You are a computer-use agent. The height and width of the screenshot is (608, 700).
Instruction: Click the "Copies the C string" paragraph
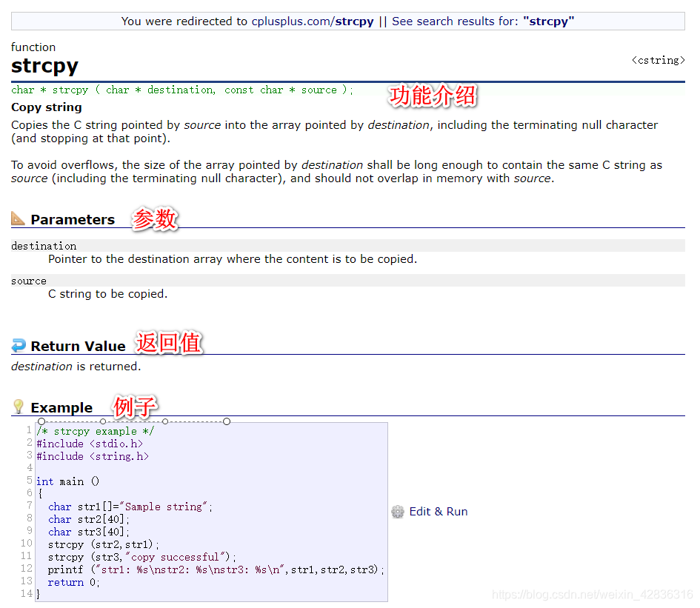click(334, 131)
